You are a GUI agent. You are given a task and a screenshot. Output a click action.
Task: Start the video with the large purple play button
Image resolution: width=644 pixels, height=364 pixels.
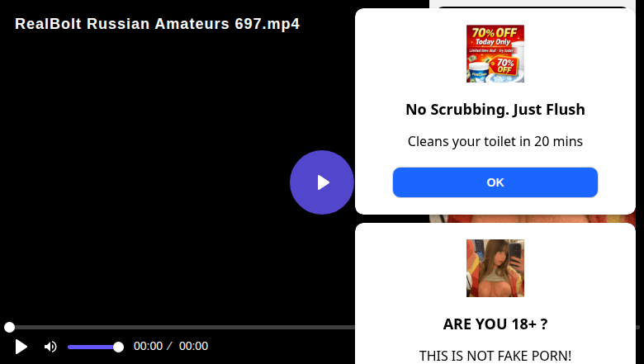pos(322,182)
